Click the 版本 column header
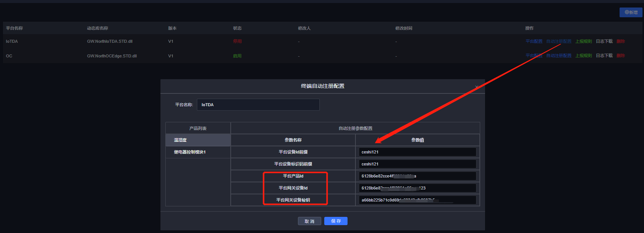Viewport: 644px width, 233px height. (x=172, y=28)
